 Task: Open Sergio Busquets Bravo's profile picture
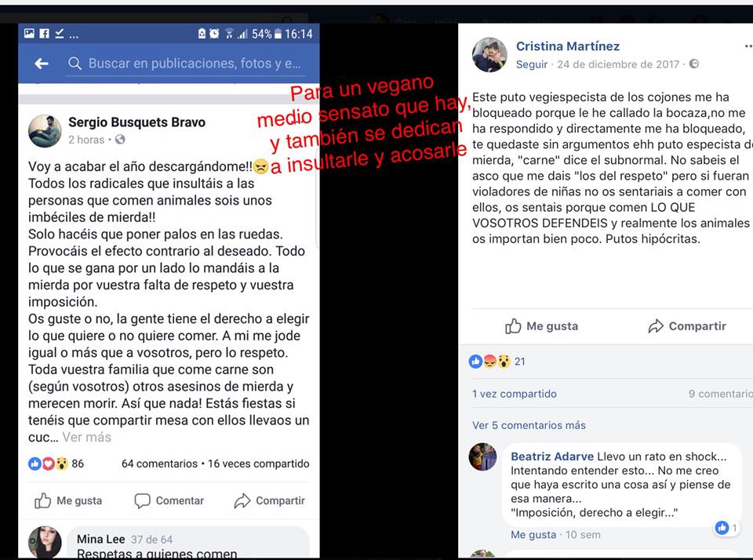click(x=45, y=131)
